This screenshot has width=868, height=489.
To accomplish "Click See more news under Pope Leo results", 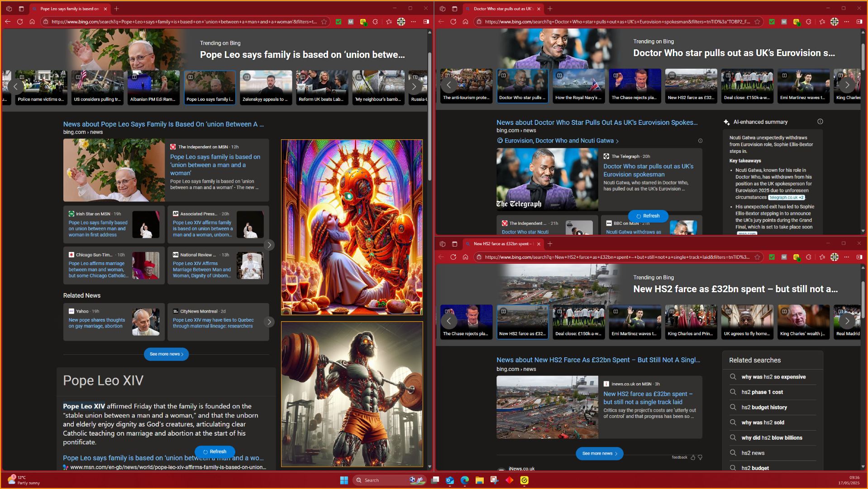I will click(x=166, y=354).
